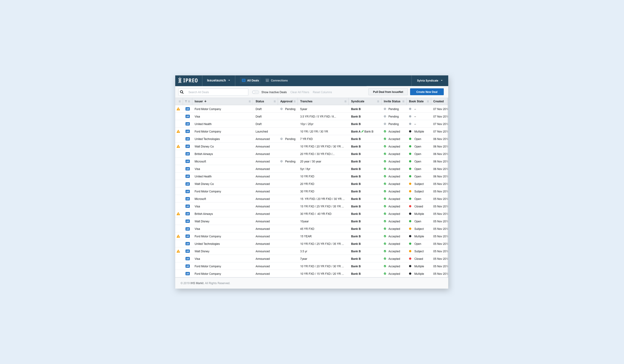This screenshot has height=364, width=624.
Task: Open menu icon beside the funnel filter
Action: (189, 101)
